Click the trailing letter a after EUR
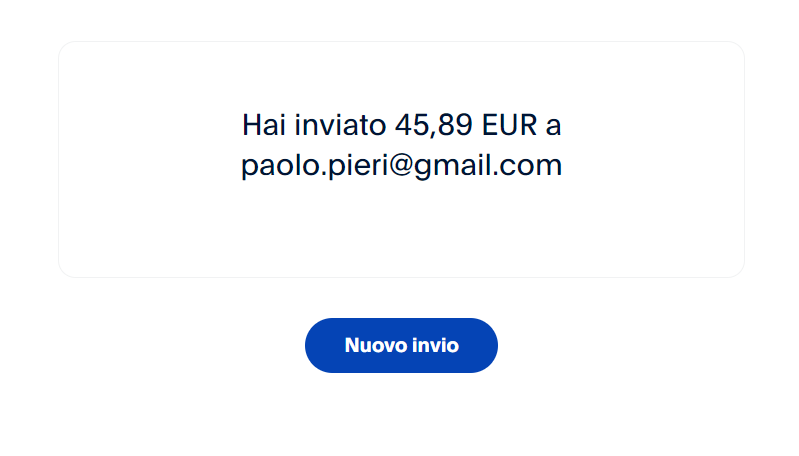 [553, 126]
